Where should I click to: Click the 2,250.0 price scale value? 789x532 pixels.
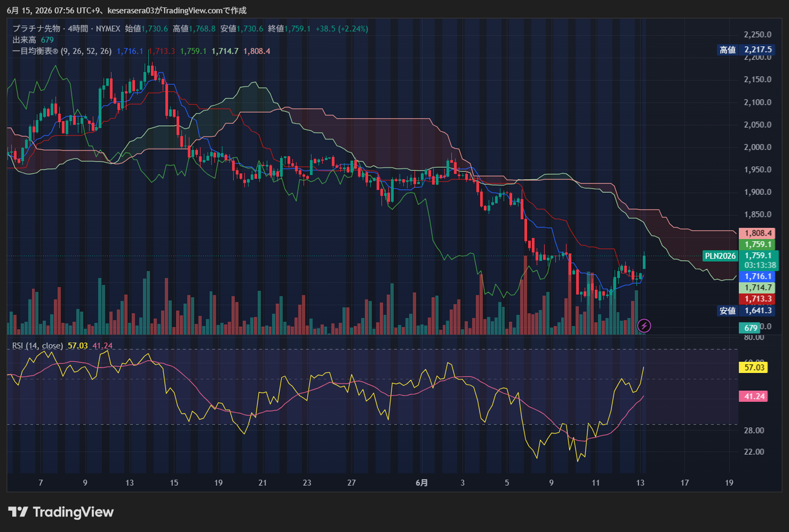coord(758,35)
